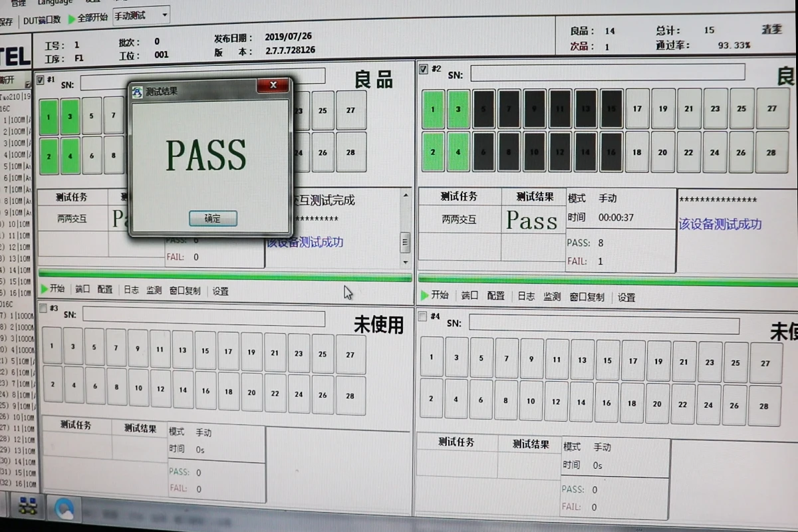Select green port 3 in panel #2
This screenshot has width=798, height=532.
point(458,109)
